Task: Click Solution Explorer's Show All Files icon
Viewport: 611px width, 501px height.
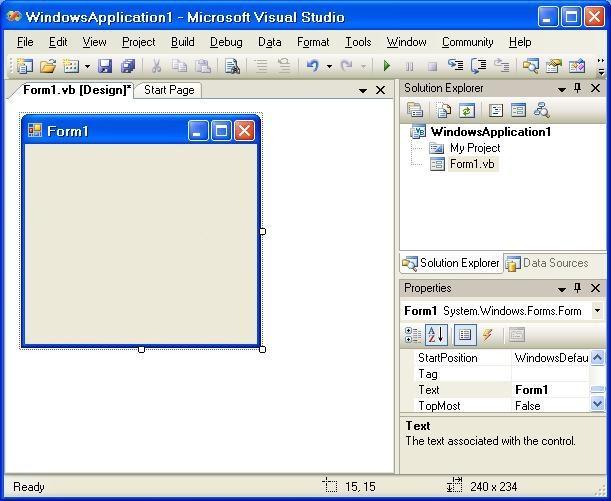Action: click(x=444, y=111)
